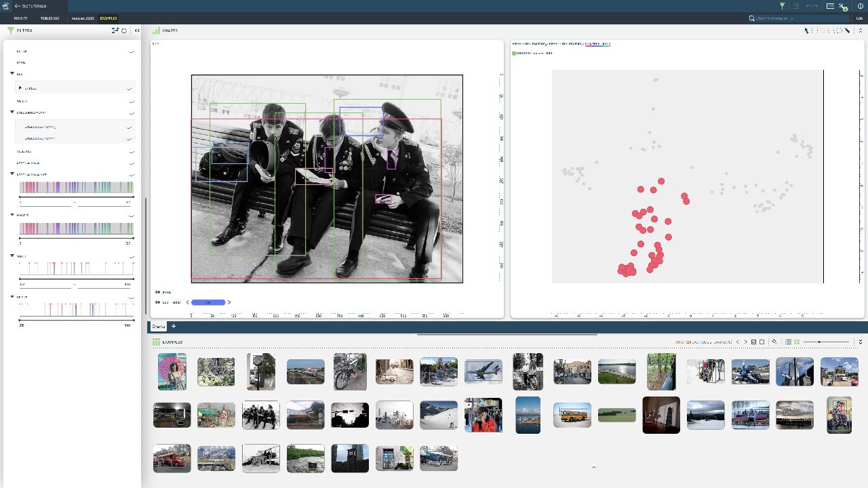Viewport: 868px width, 488px height.
Task: Collapse the embedding filter group triangle
Action: click(x=12, y=112)
